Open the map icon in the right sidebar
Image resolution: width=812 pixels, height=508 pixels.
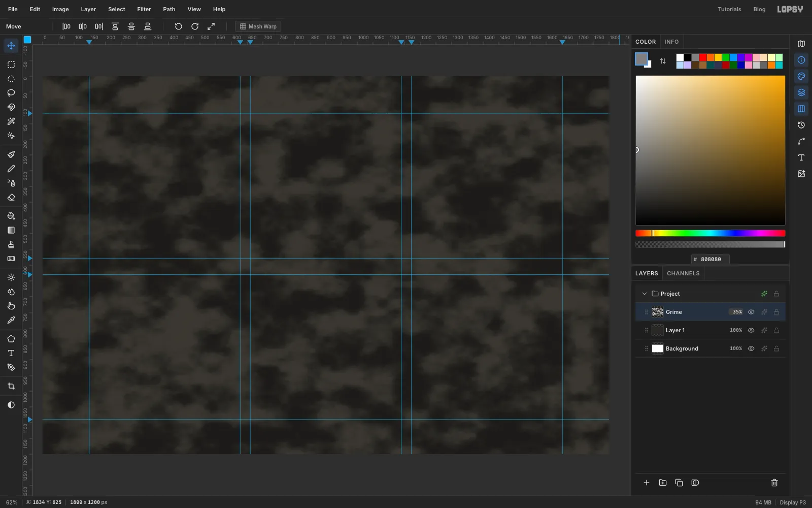801,44
